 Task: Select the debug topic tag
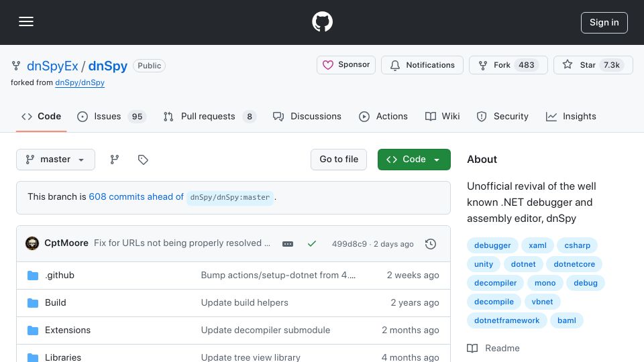coord(585,283)
